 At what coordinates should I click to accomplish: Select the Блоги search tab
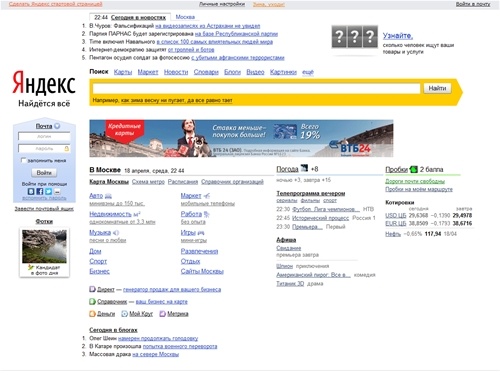pos(232,72)
